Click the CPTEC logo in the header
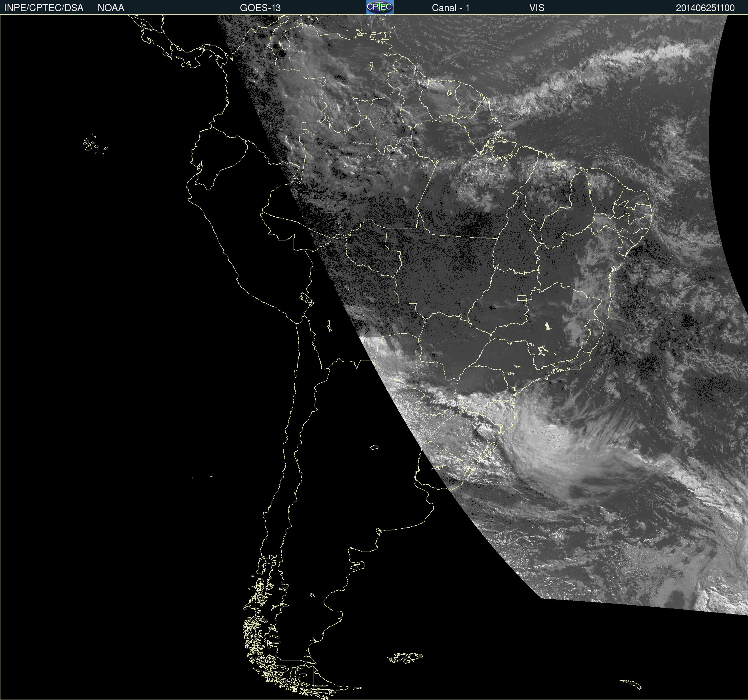The image size is (748, 700). (380, 7)
